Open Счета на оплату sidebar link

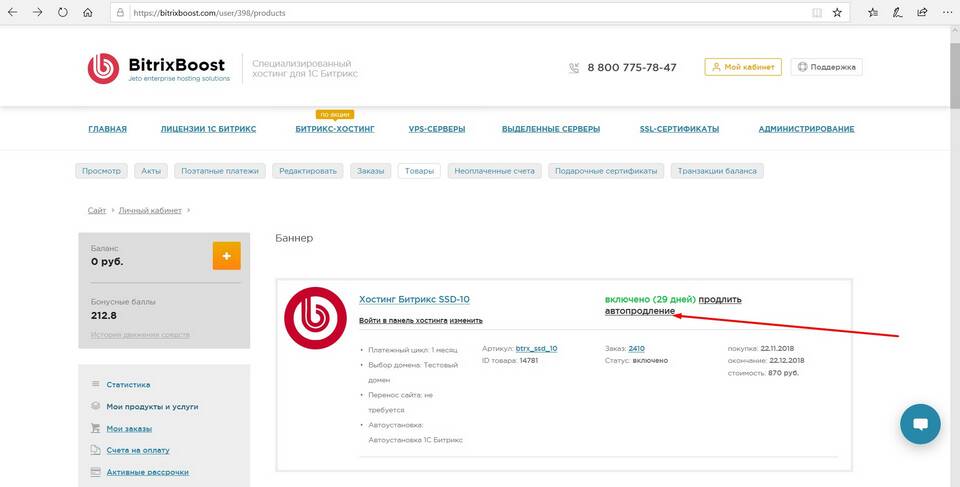pyautogui.click(x=138, y=450)
